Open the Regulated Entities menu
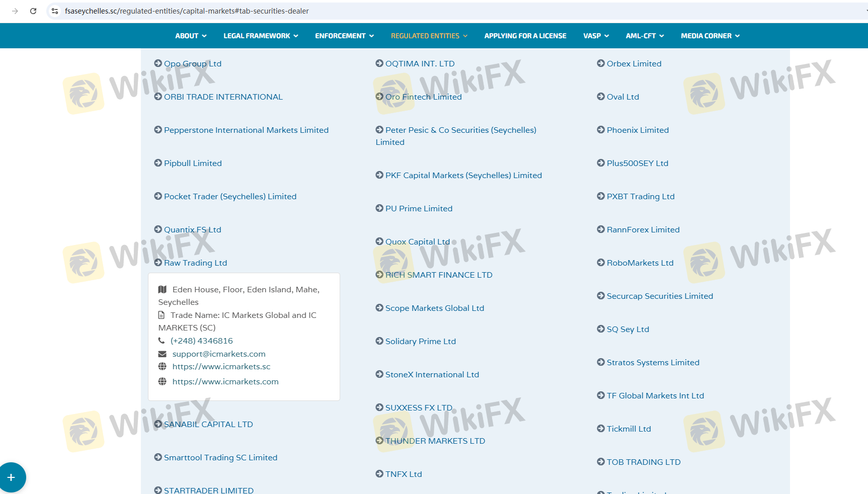This screenshot has width=868, height=494. tap(429, 36)
